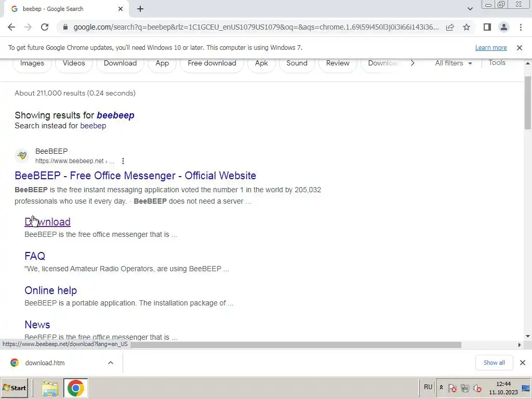532x399 pixels.
Task: Select the Sound filter chip
Action: [x=297, y=63]
